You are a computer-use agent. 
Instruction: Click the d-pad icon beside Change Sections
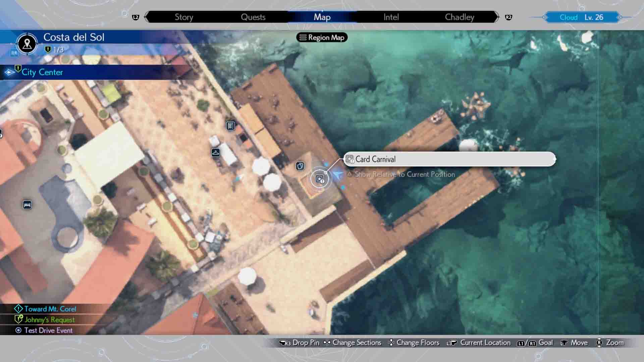coord(327,343)
